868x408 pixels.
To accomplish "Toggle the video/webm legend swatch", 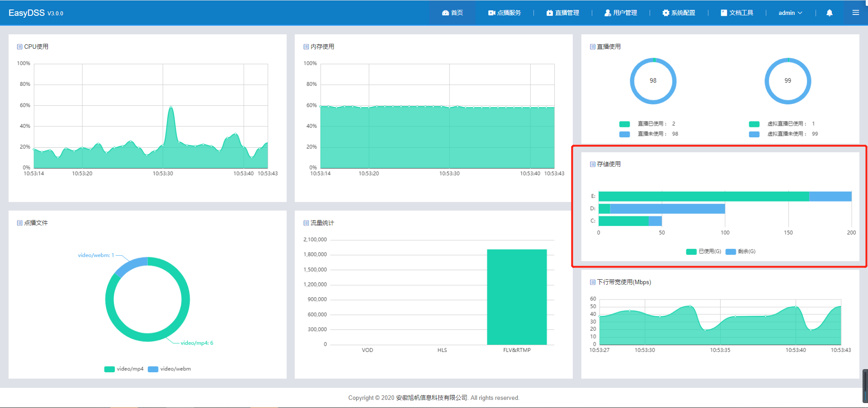I will pyautogui.click(x=153, y=369).
